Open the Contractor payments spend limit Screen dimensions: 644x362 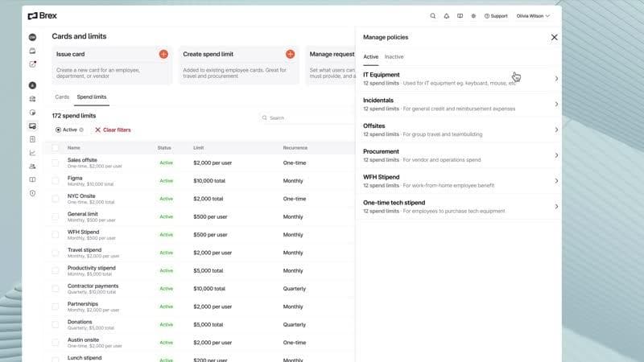93,286
